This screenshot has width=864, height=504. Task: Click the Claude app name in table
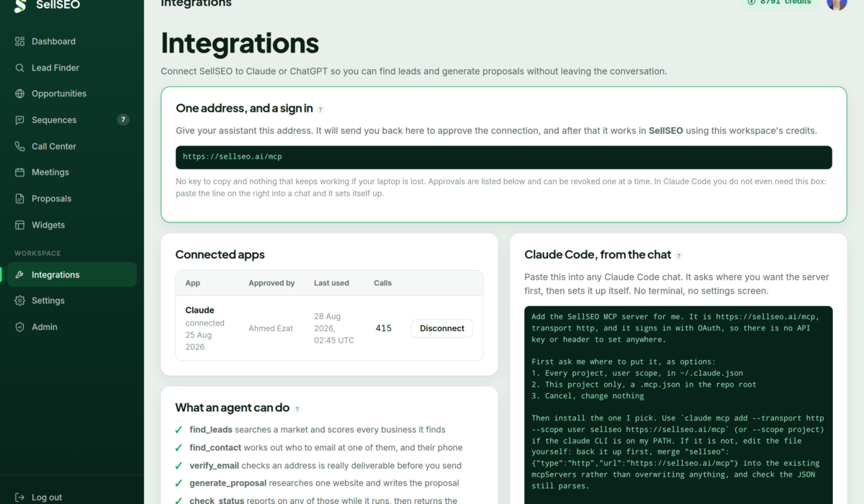tap(199, 310)
